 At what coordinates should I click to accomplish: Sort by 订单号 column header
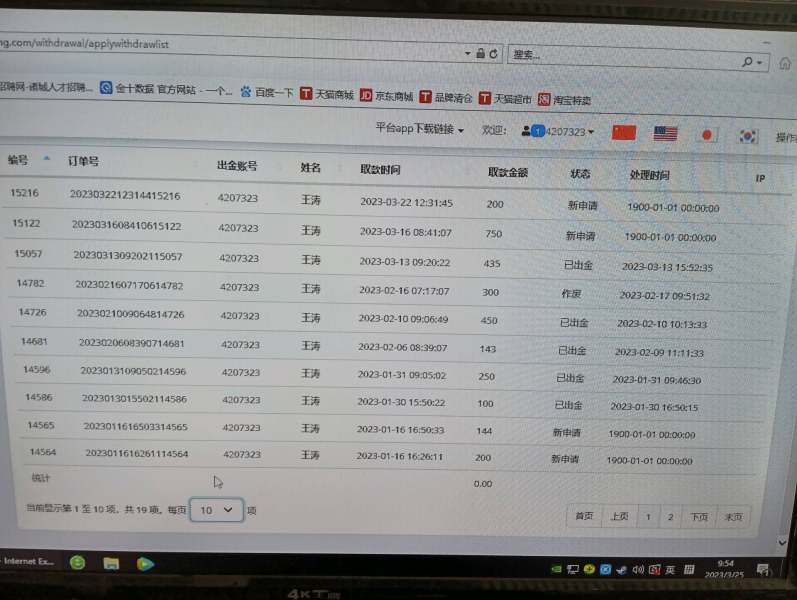coord(83,162)
